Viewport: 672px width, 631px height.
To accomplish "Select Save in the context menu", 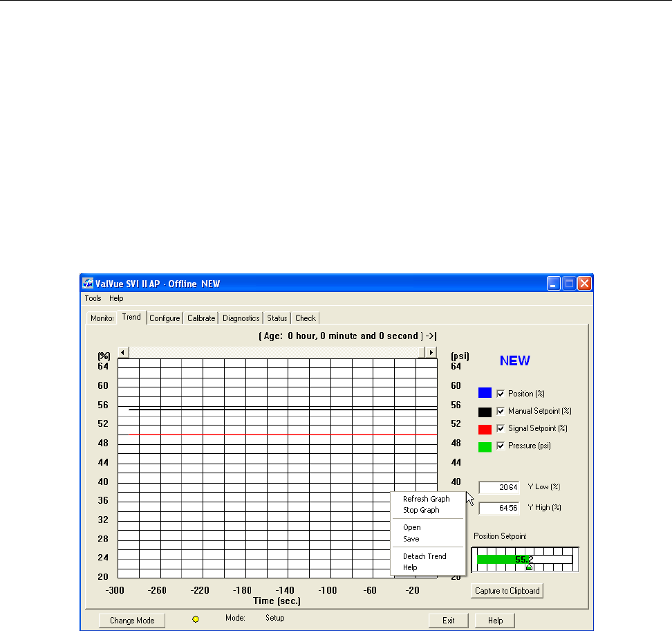I will click(x=411, y=539).
